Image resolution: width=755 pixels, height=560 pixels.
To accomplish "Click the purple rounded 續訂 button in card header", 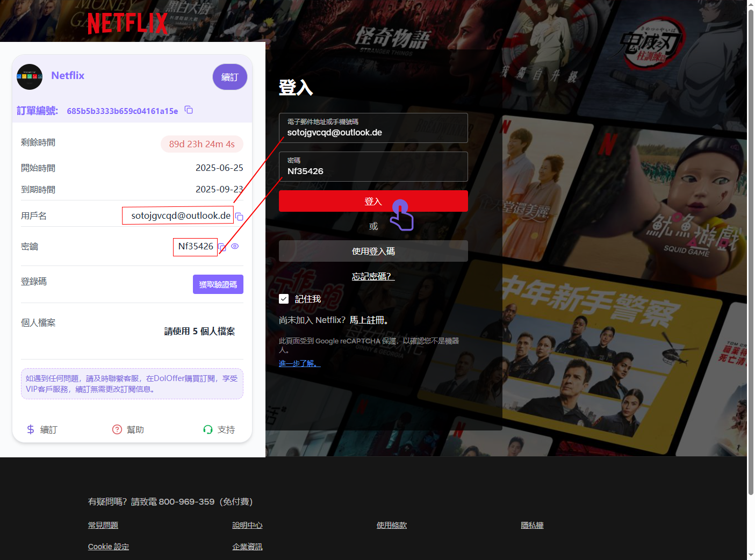I will coord(230,77).
